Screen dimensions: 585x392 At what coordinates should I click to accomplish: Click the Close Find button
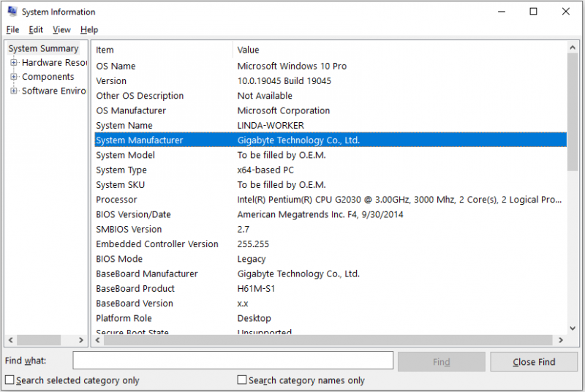[534, 362]
